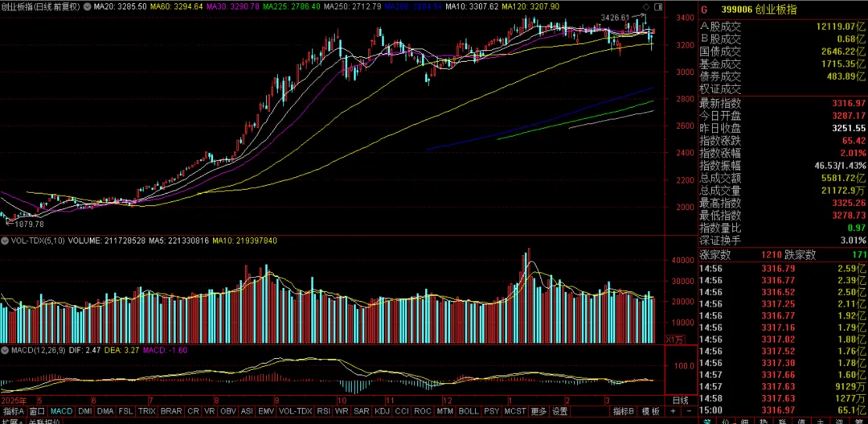This screenshot has width=868, height=424.
Task: Click the 昨日收盘 value 3251.55
Action: [850, 128]
